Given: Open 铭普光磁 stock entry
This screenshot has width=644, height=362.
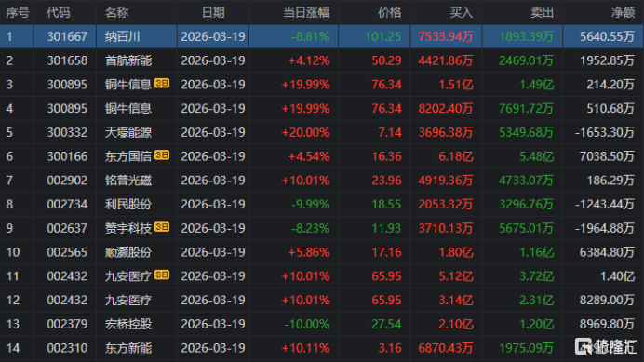Looking at the screenshot, I should [128, 181].
